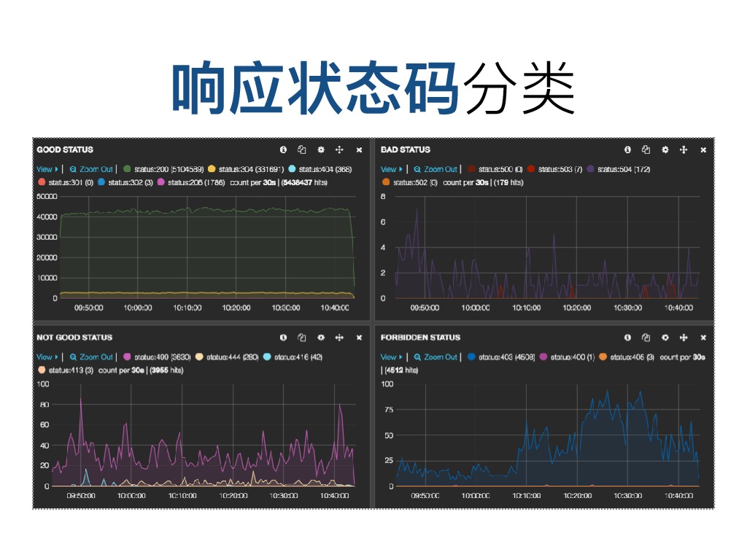Toggle status:502 legend entry
The image size is (747, 560).
410,182
